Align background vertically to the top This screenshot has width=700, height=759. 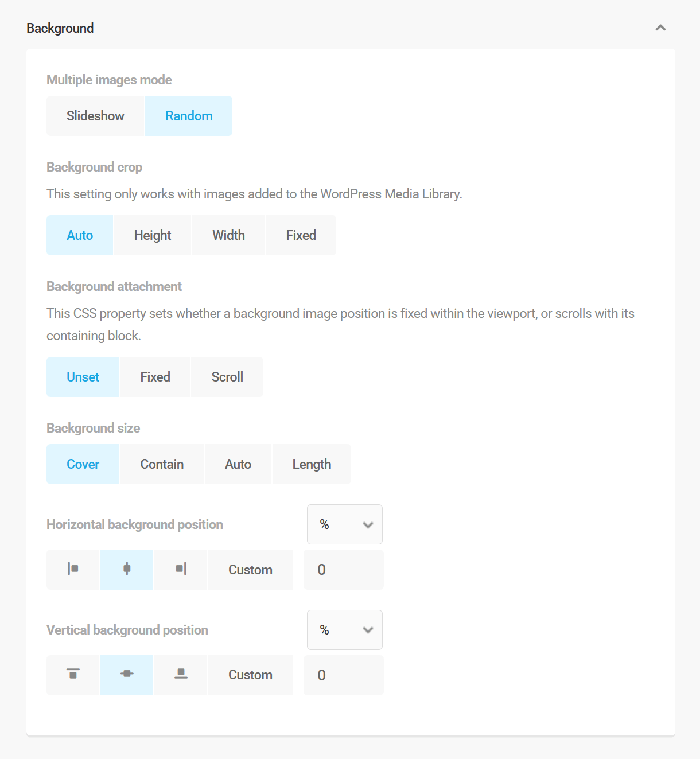click(73, 675)
